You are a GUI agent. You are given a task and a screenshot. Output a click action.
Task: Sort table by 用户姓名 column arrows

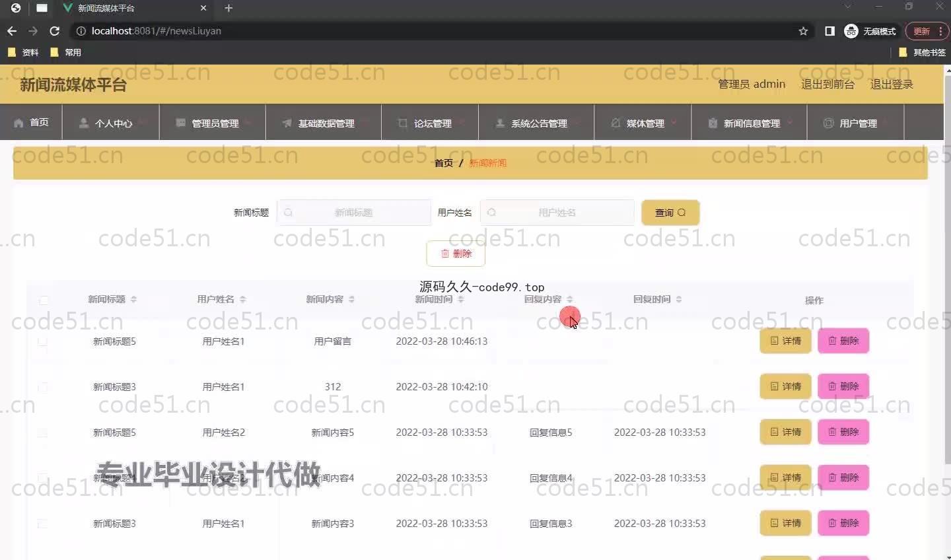tap(242, 299)
